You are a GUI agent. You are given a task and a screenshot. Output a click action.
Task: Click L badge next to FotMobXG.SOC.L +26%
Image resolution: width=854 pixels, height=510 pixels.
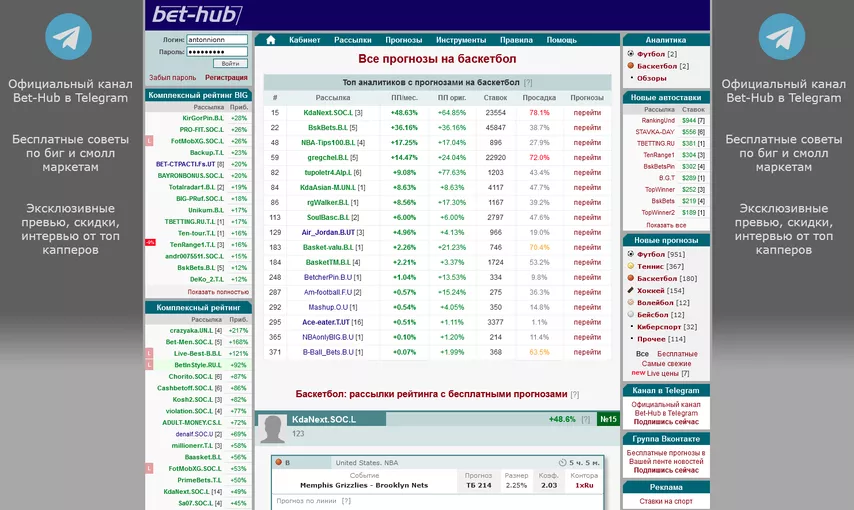pos(149,141)
